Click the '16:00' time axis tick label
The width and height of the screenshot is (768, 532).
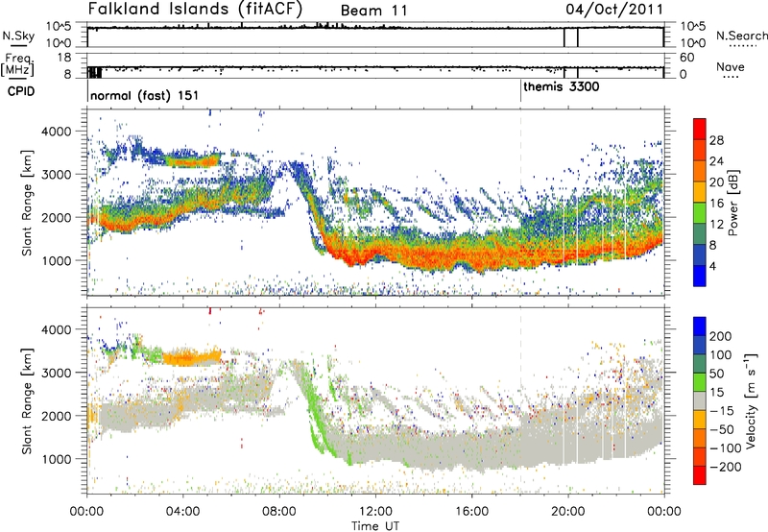[471, 512]
